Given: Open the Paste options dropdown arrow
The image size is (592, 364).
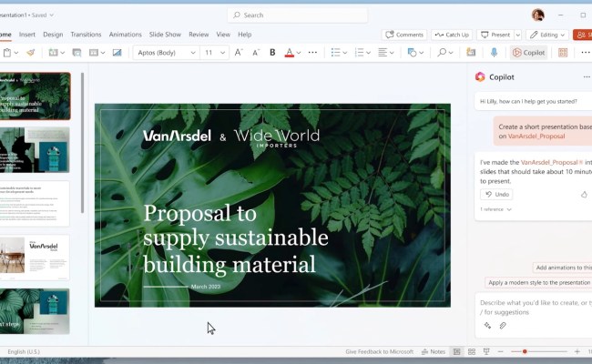Looking at the screenshot, I should coord(16,53).
